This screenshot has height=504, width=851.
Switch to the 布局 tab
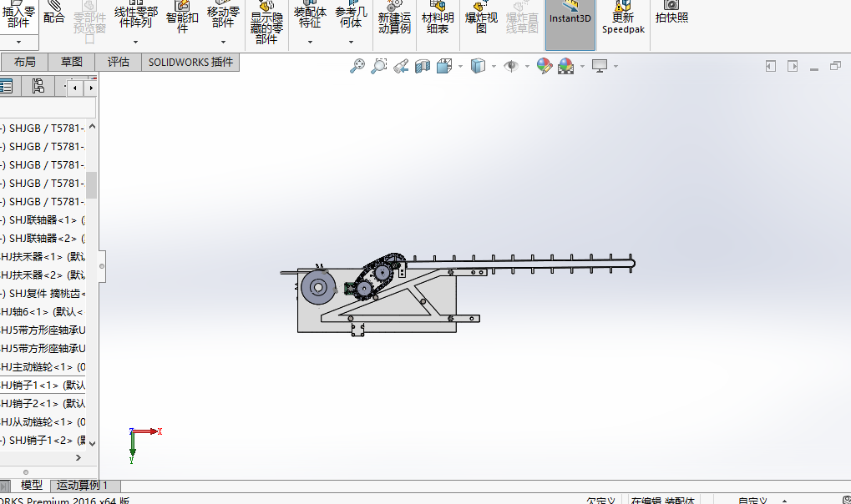tap(24, 62)
